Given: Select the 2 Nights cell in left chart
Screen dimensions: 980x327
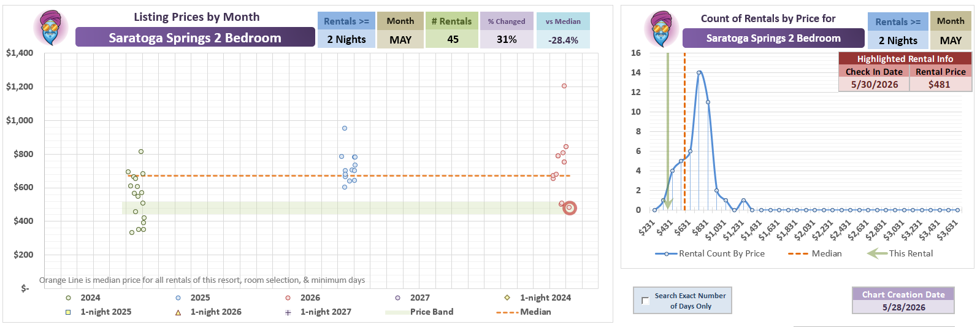Looking at the screenshot, I should click(346, 39).
